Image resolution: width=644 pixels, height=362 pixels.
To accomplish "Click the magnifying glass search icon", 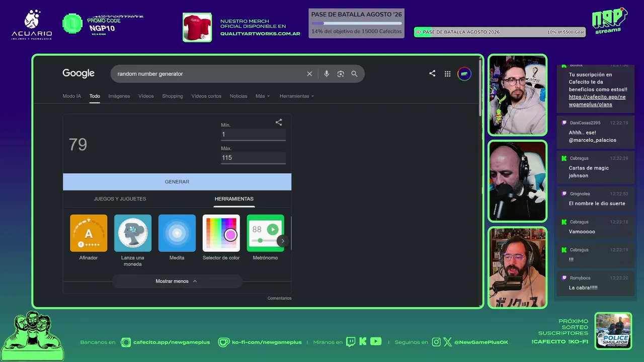I will 354,74.
